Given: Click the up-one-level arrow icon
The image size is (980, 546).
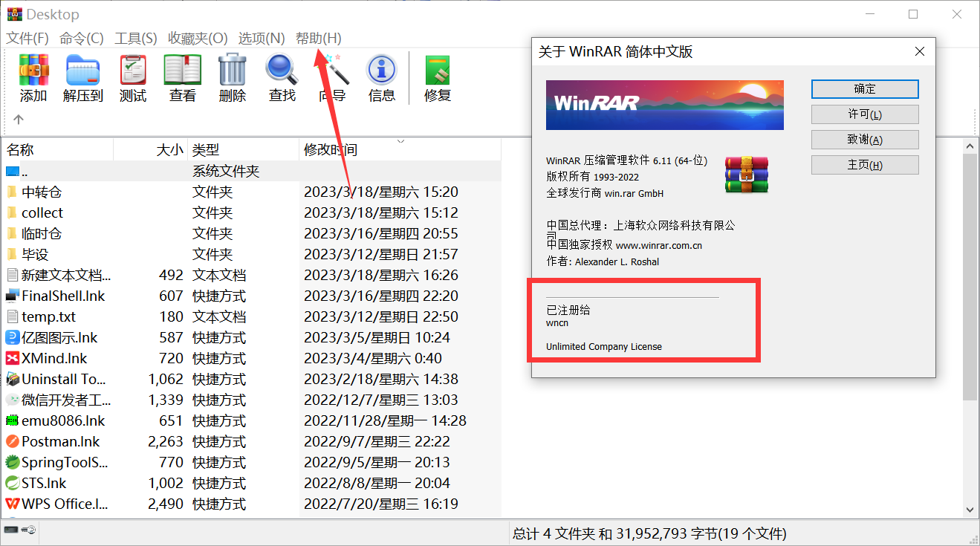Looking at the screenshot, I should pyautogui.click(x=19, y=119).
